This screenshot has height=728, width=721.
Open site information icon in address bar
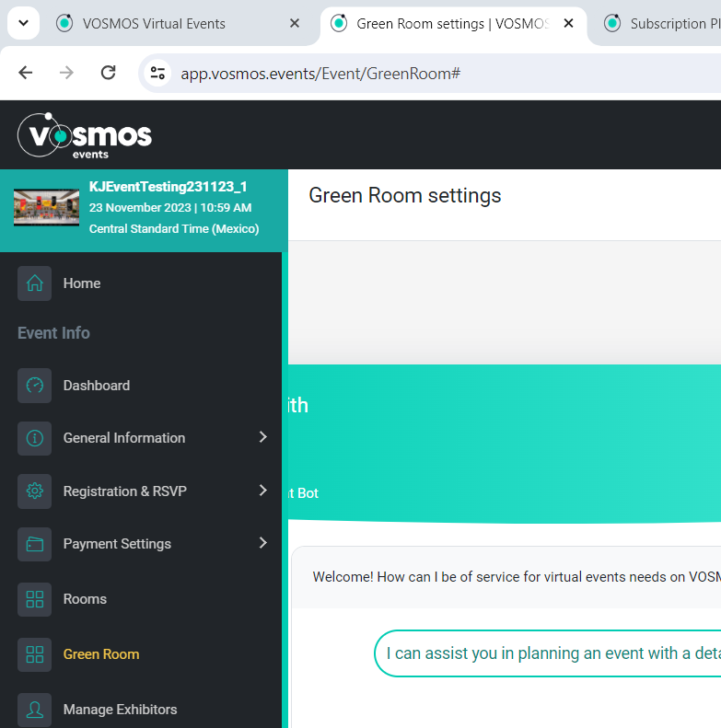157,74
